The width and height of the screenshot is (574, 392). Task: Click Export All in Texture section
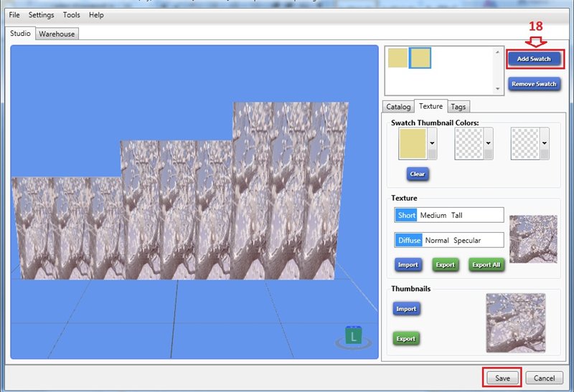486,264
